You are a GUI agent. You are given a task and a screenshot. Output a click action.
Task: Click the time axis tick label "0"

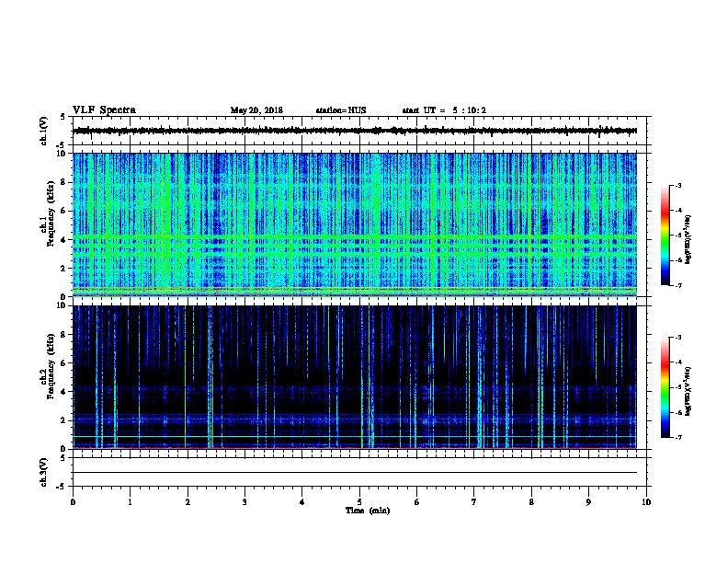[73, 502]
